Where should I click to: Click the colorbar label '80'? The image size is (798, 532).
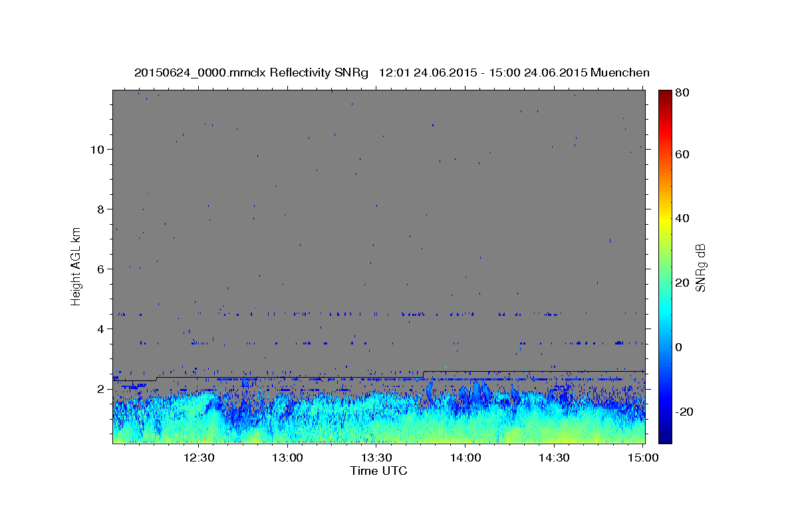682,93
